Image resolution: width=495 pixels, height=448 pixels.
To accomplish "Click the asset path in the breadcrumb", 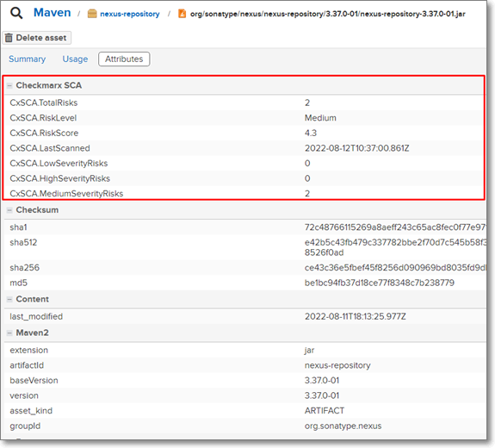I will click(x=328, y=14).
